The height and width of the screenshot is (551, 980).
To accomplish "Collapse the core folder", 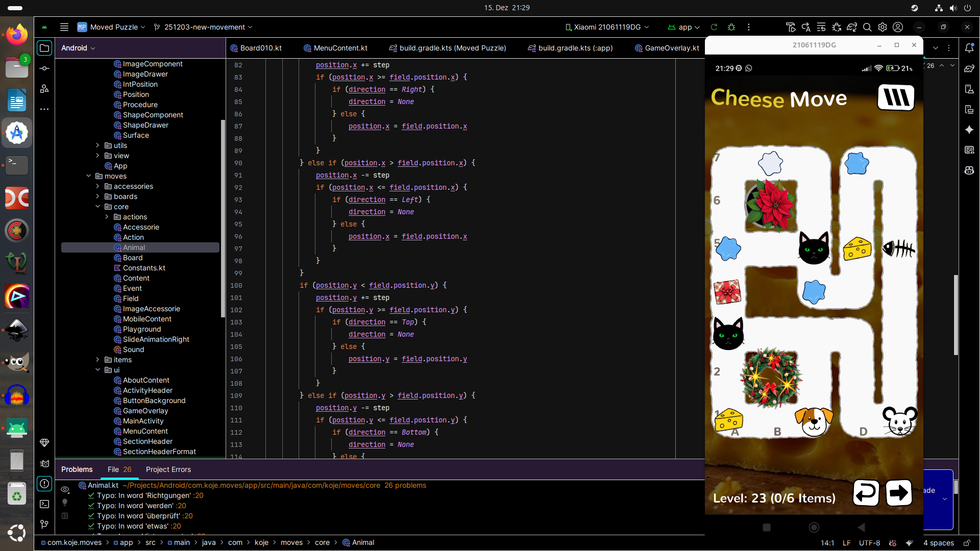I will click(97, 207).
